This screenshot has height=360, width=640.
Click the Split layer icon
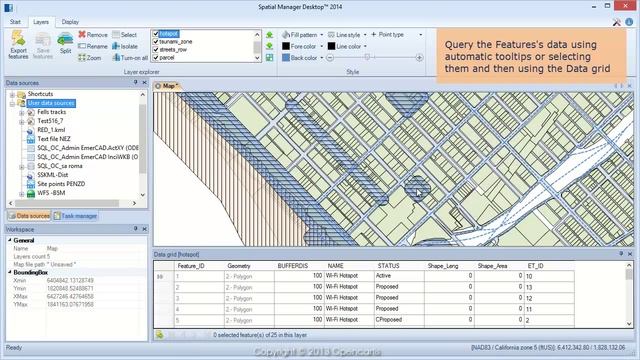click(x=65, y=40)
